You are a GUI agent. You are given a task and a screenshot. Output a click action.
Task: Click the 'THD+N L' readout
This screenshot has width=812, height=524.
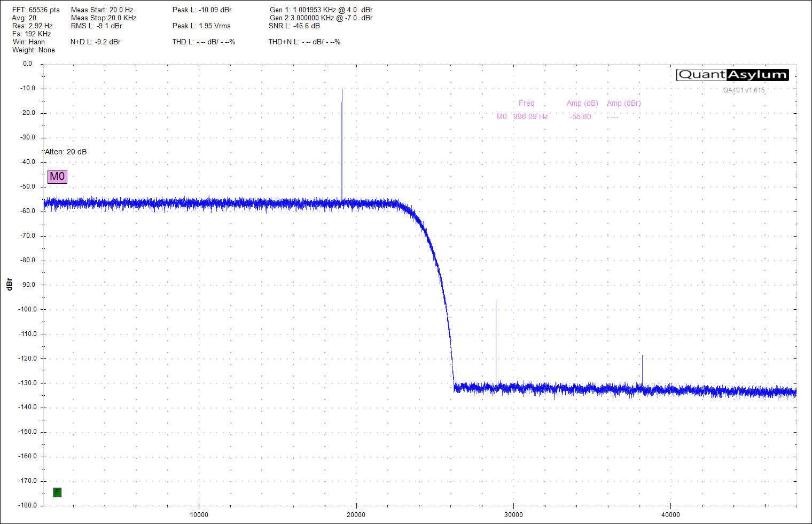304,42
